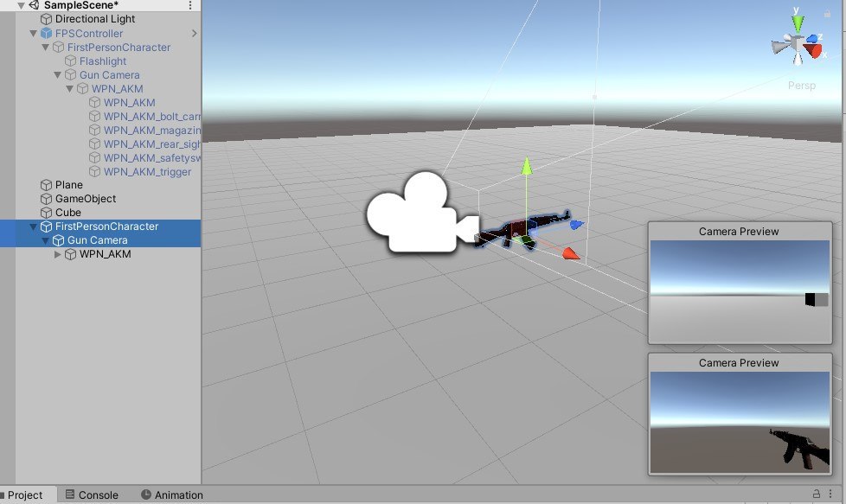Viewport: 846px width, 504px height.
Task: Click green Y move handle arrow
Action: coord(527,166)
